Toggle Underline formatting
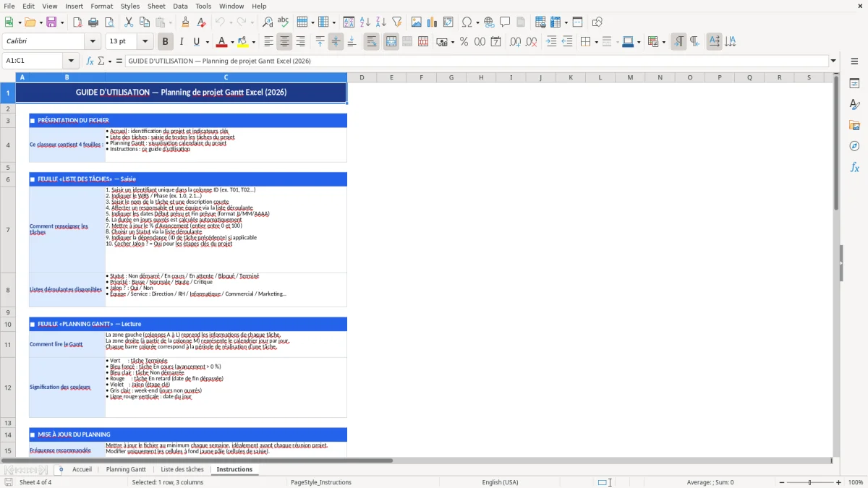The image size is (868, 488). point(197,42)
